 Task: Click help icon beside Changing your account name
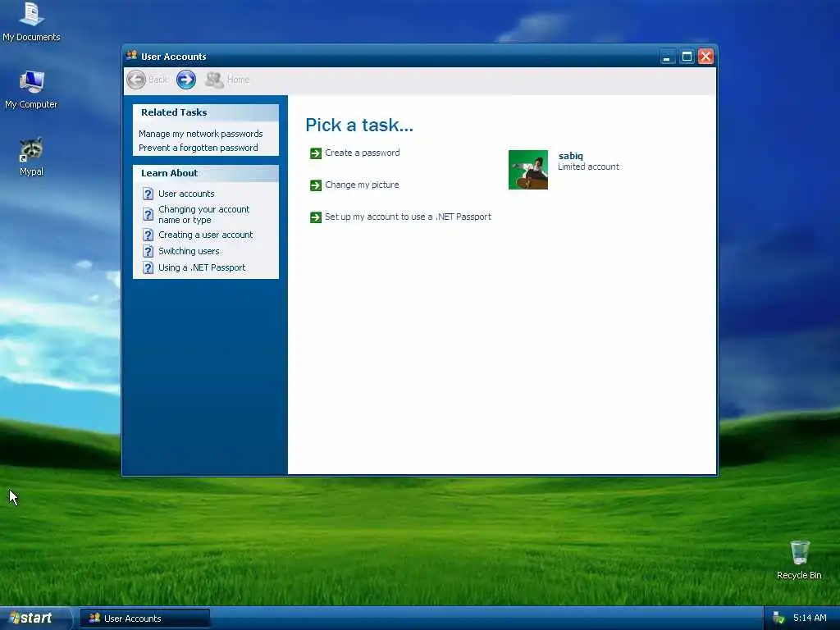click(x=148, y=215)
